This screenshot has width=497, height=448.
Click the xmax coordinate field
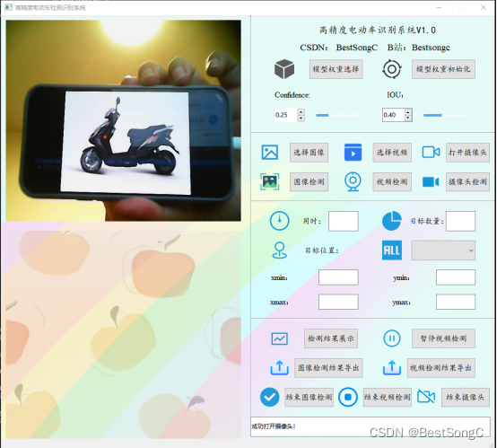(338, 302)
